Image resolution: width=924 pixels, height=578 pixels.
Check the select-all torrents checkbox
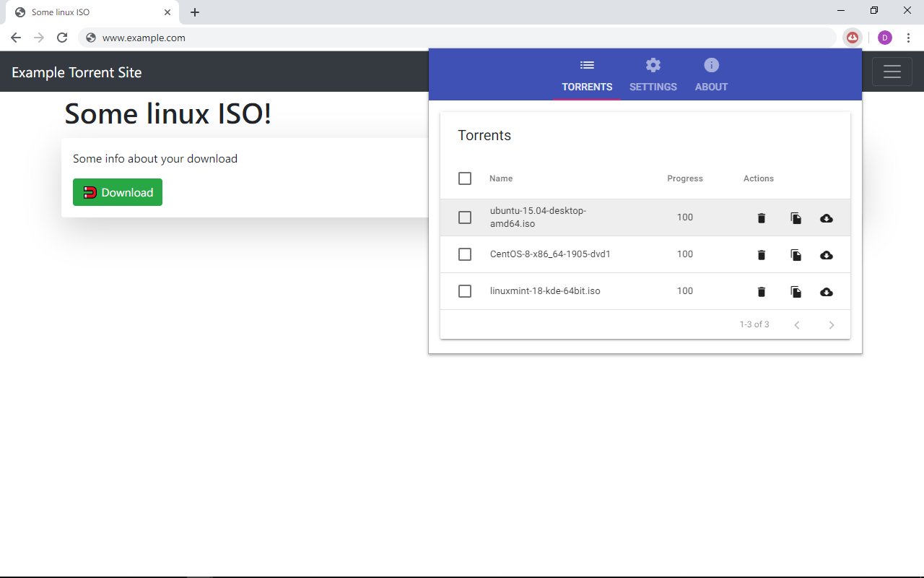pyautogui.click(x=465, y=178)
